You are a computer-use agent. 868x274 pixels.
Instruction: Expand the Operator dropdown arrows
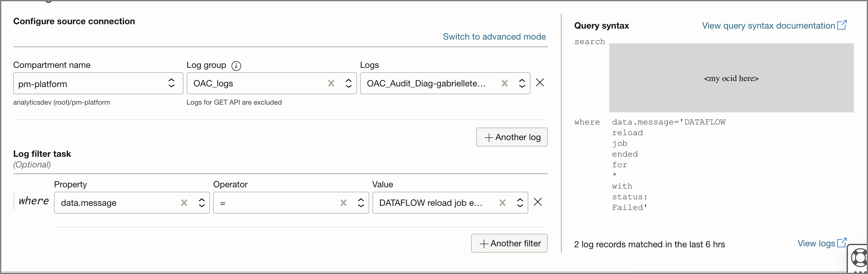tap(361, 203)
